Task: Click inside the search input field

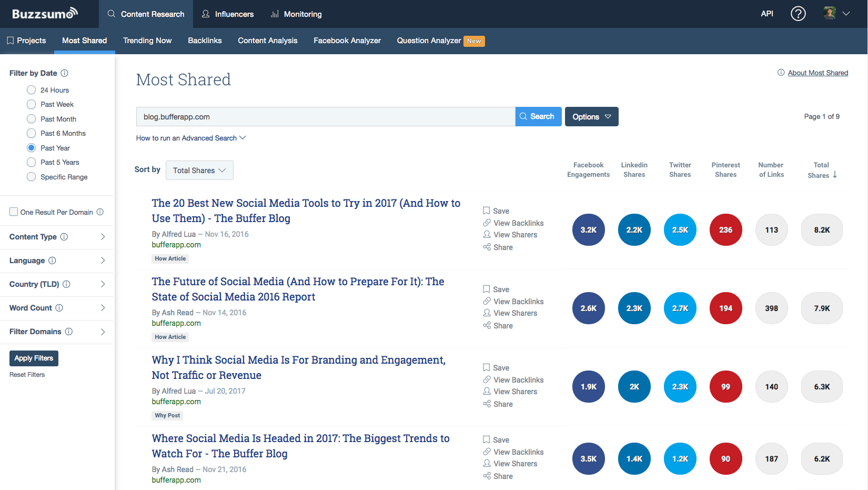Action: 325,116
